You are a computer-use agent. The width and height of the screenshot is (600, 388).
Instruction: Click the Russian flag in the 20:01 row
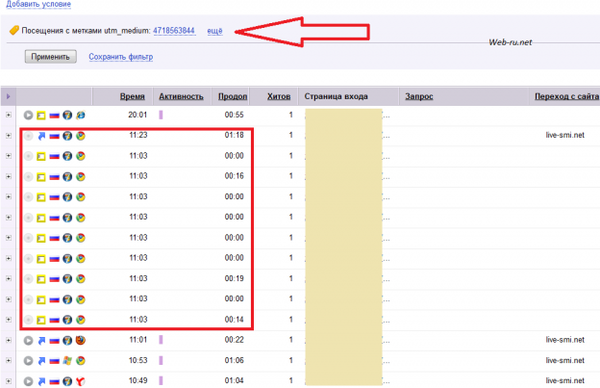(54, 115)
